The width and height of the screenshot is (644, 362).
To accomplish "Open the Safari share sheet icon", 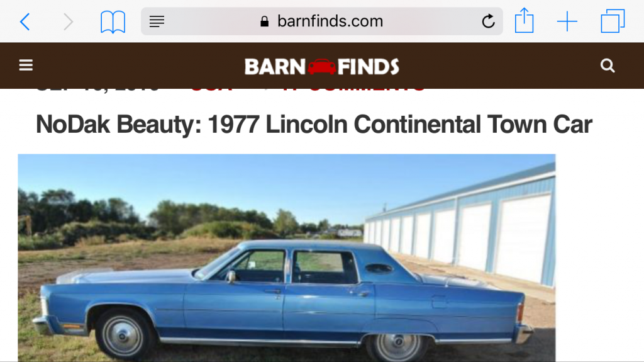I will point(525,21).
